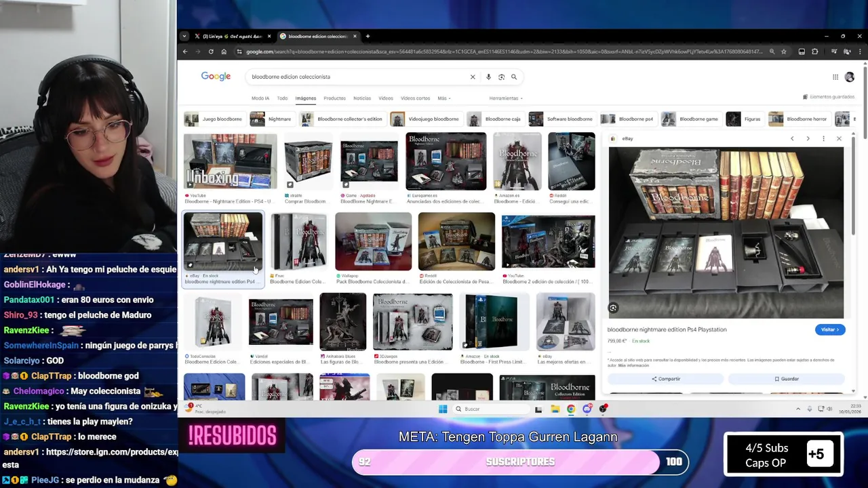This screenshot has width=868, height=488.
Task: Click the Compartir share button
Action: [x=666, y=379]
